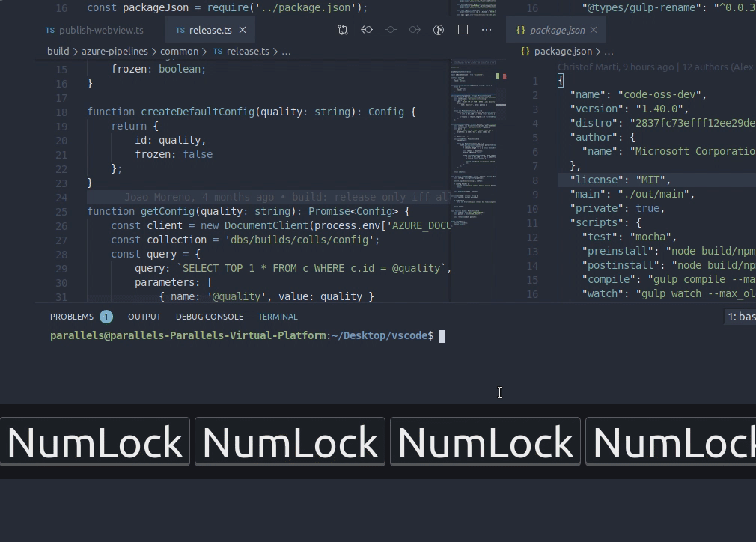Click the "code-oss-dev" name value
This screenshot has width=756, height=542.
(659, 94)
